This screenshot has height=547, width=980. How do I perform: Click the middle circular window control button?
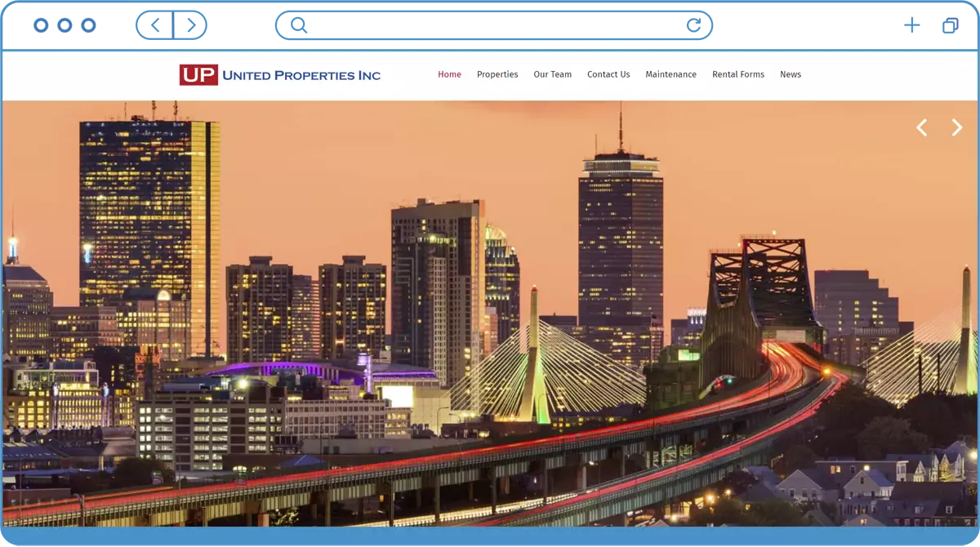[65, 26]
